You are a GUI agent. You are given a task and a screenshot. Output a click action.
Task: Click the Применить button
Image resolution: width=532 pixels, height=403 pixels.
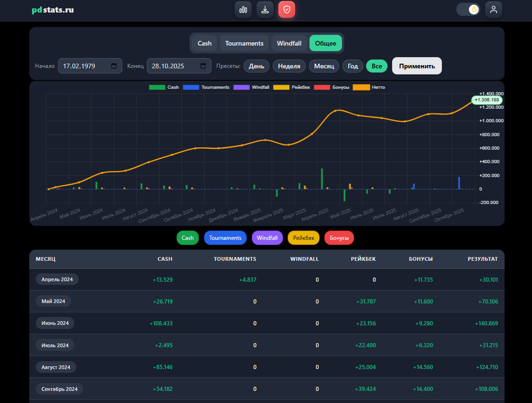[417, 66]
